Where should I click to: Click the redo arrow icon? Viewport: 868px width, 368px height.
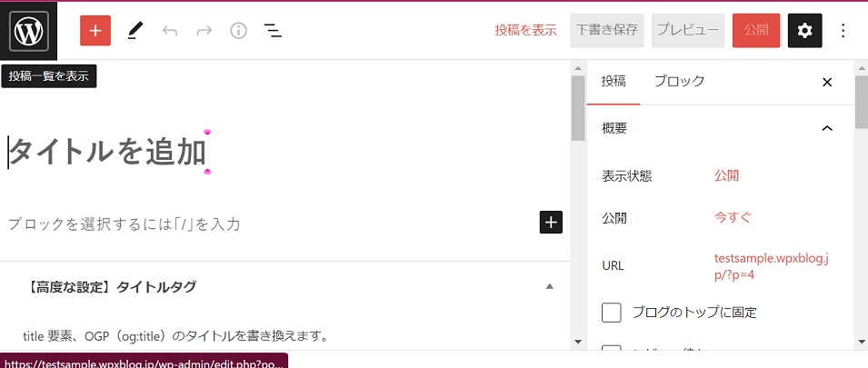coord(205,31)
